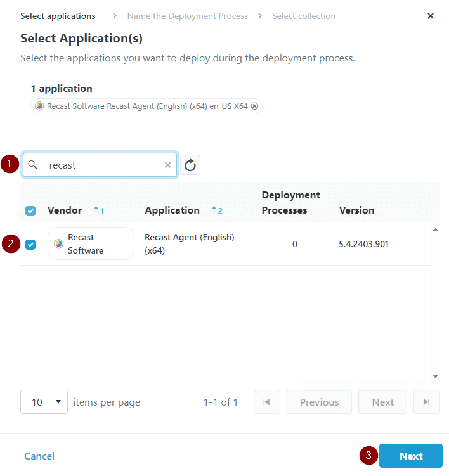
Task: Sort by the Application column header
Action: tap(172, 210)
